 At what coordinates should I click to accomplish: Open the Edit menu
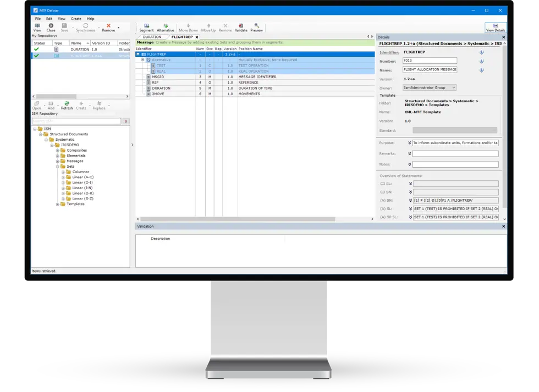click(49, 18)
